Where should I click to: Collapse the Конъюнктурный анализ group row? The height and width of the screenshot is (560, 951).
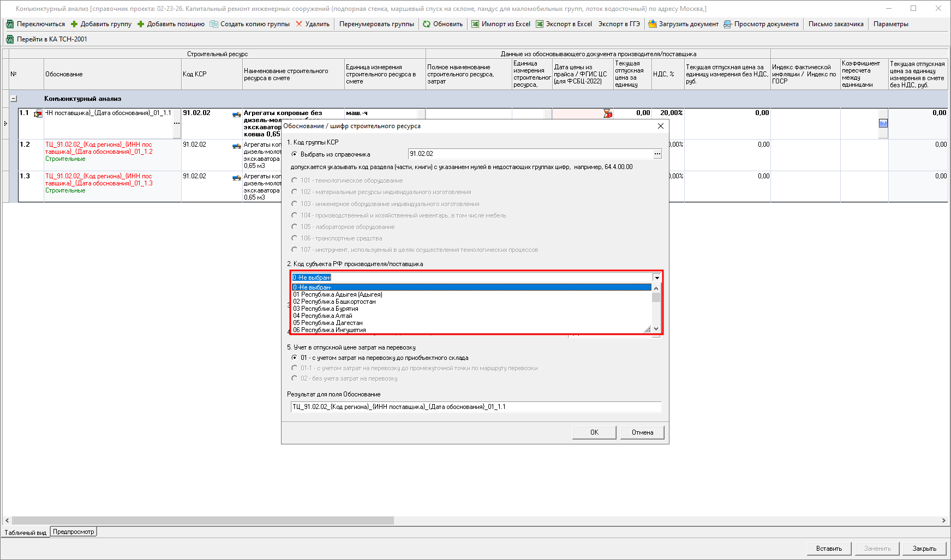coord(14,99)
